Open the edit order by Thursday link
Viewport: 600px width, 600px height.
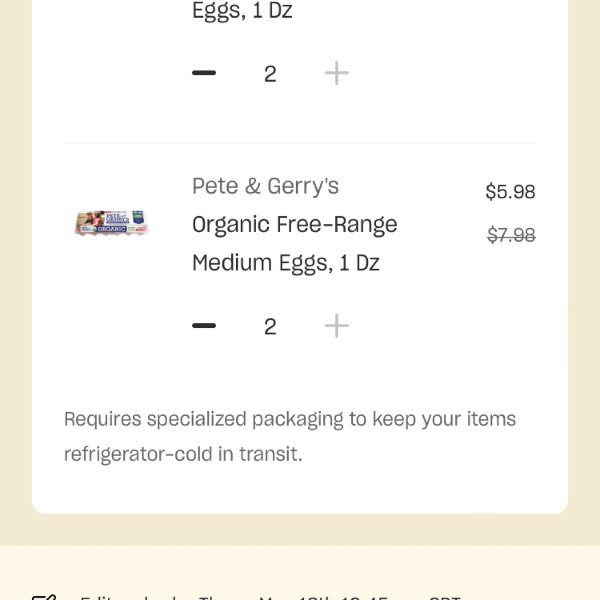tap(270, 597)
